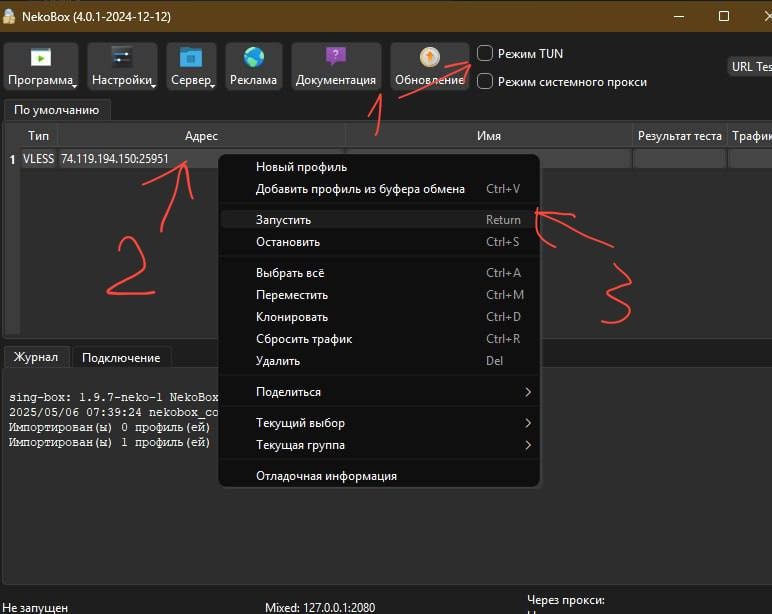Switch to the По умолчанию group tab
This screenshot has height=614, width=772.
point(57,110)
